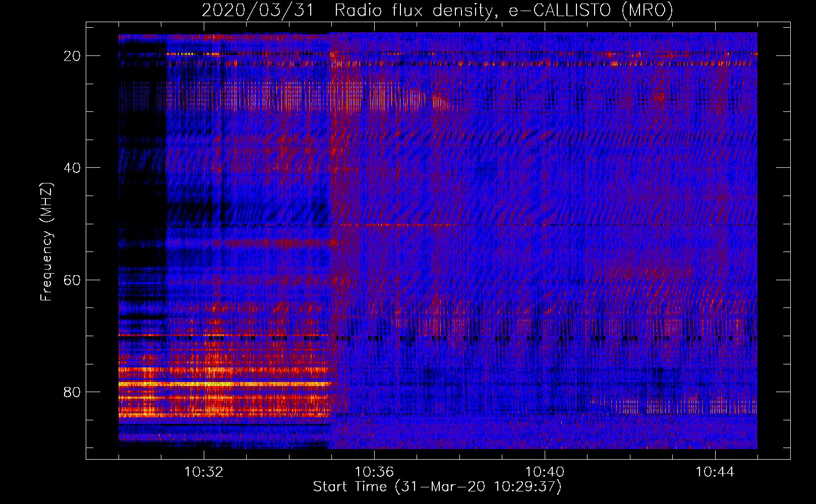
Task: Click the 10:36 time tick label
Action: click(x=374, y=472)
